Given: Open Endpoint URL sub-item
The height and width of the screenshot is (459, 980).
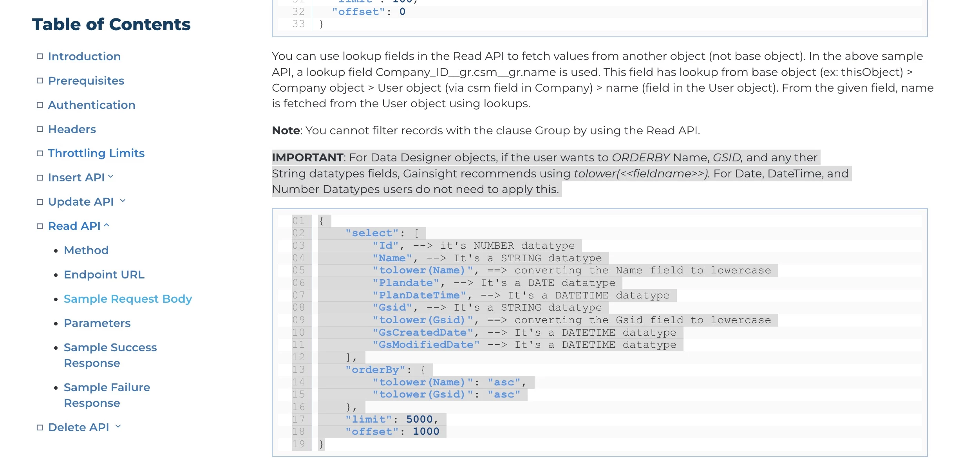Looking at the screenshot, I should tap(104, 275).
